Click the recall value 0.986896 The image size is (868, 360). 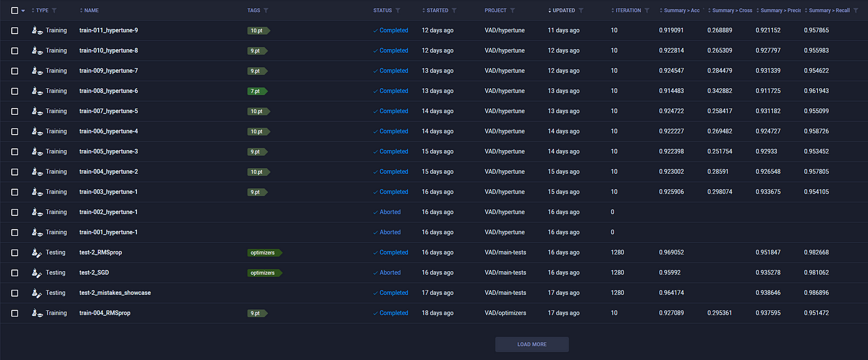pos(817,292)
